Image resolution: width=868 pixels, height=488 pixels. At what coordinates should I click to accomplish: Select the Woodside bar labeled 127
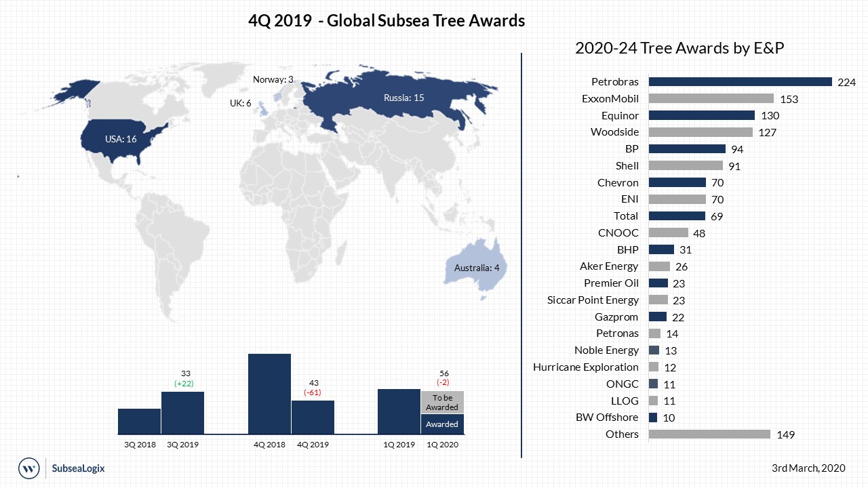(701, 132)
